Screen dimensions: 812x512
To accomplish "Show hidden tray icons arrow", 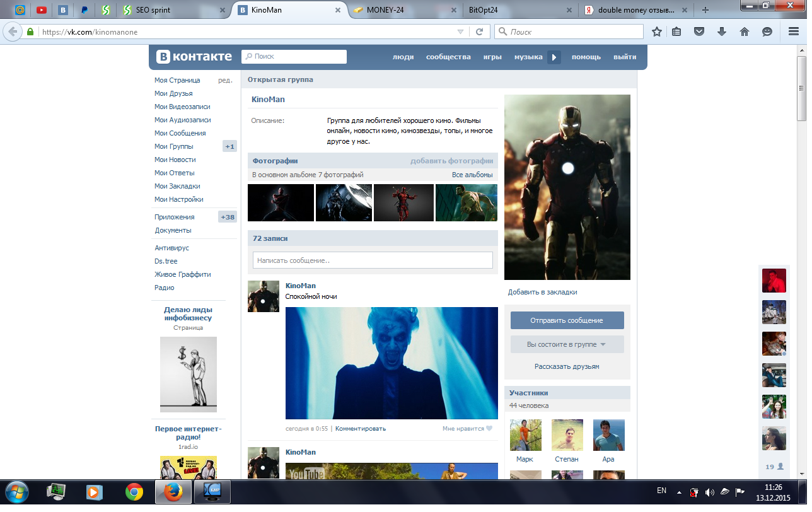I will (679, 492).
